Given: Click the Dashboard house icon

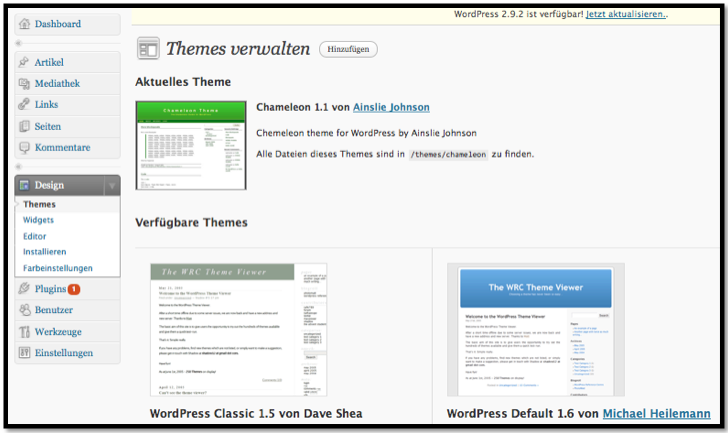Looking at the screenshot, I should (24, 24).
